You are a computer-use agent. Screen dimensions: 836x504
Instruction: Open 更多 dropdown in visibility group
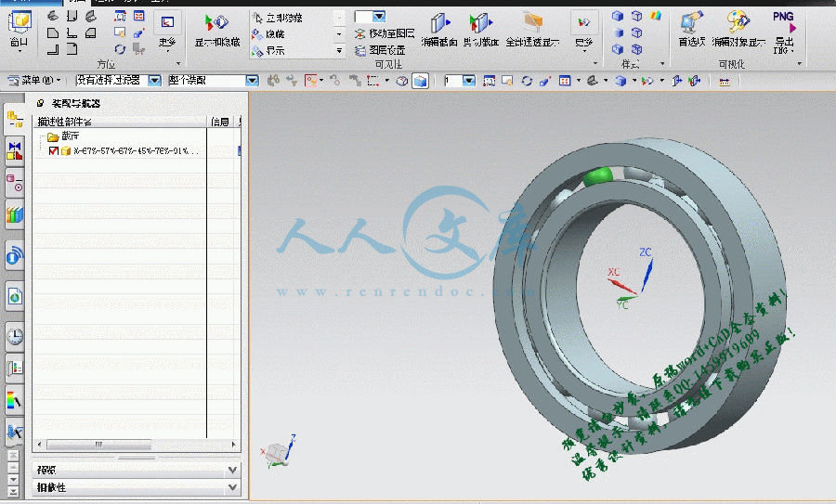point(584,32)
